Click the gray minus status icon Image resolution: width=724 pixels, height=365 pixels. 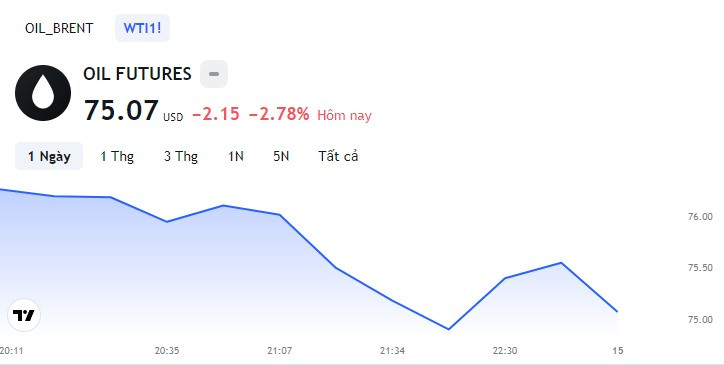point(214,74)
